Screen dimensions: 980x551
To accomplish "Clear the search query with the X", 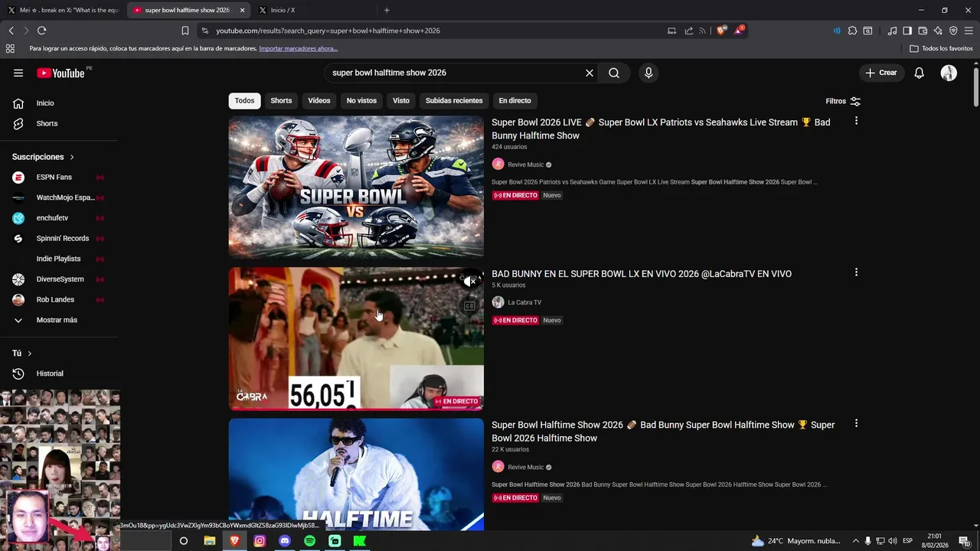I will tap(590, 73).
